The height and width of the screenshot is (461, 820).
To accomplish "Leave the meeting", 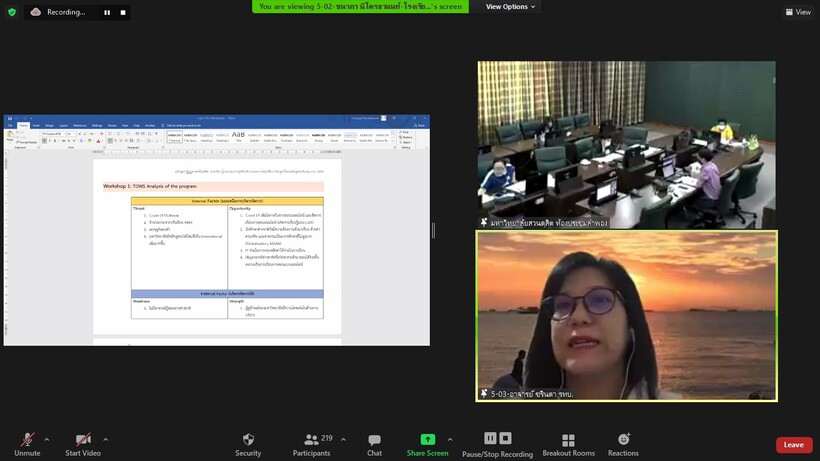I will pyautogui.click(x=794, y=445).
